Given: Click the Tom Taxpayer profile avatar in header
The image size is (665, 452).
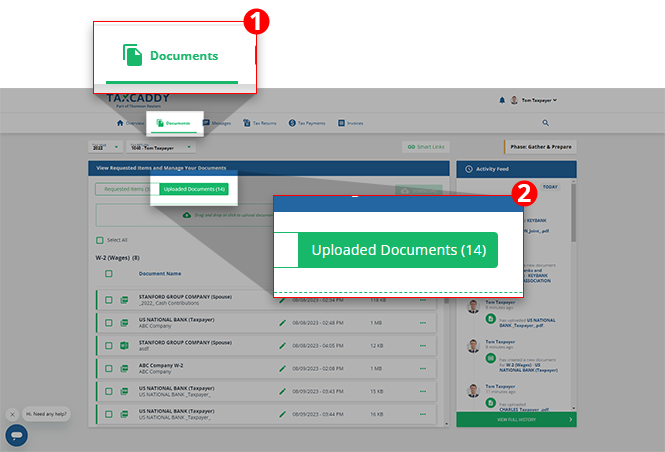Looking at the screenshot, I should pyautogui.click(x=514, y=100).
